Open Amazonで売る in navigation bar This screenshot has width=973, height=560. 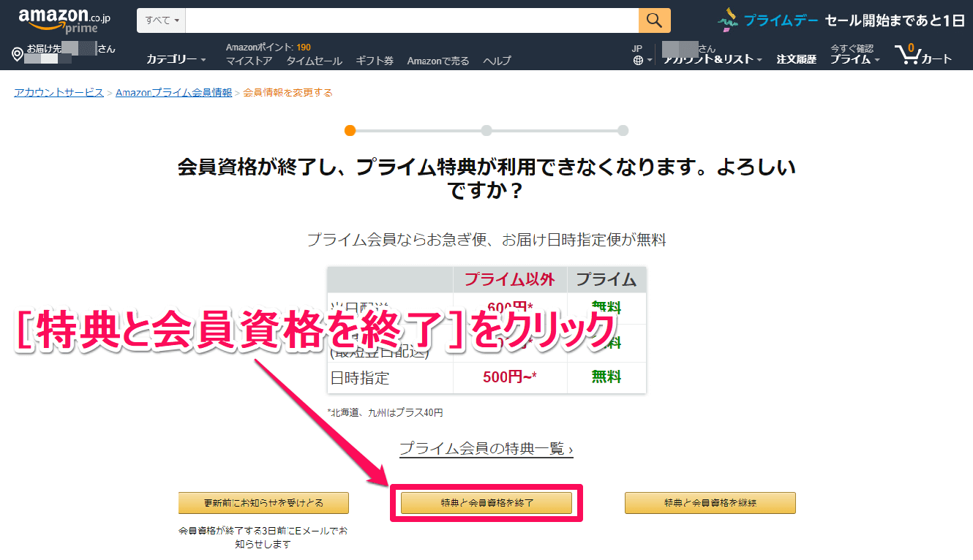pyautogui.click(x=438, y=61)
